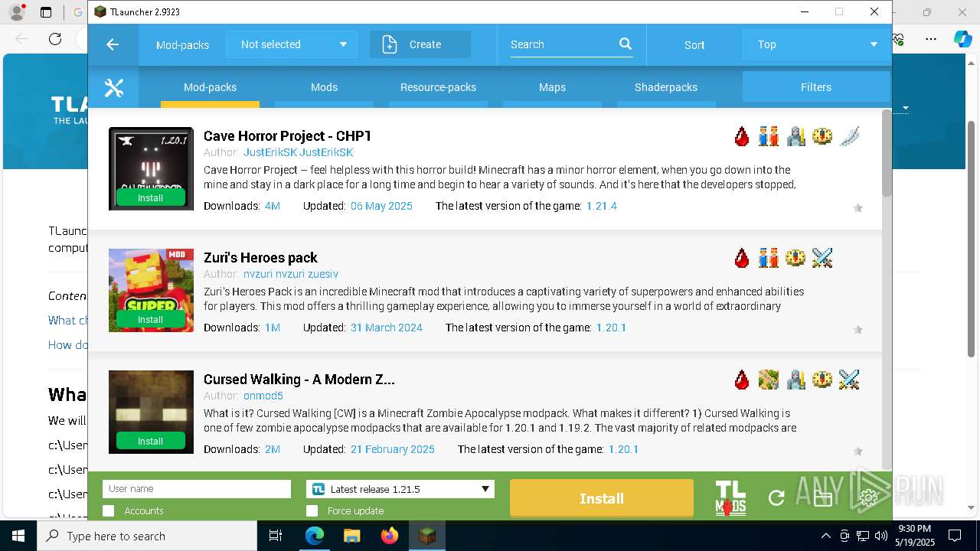The height and width of the screenshot is (551, 980).
Task: Install Cursed Walking modpack
Action: pyautogui.click(x=151, y=441)
